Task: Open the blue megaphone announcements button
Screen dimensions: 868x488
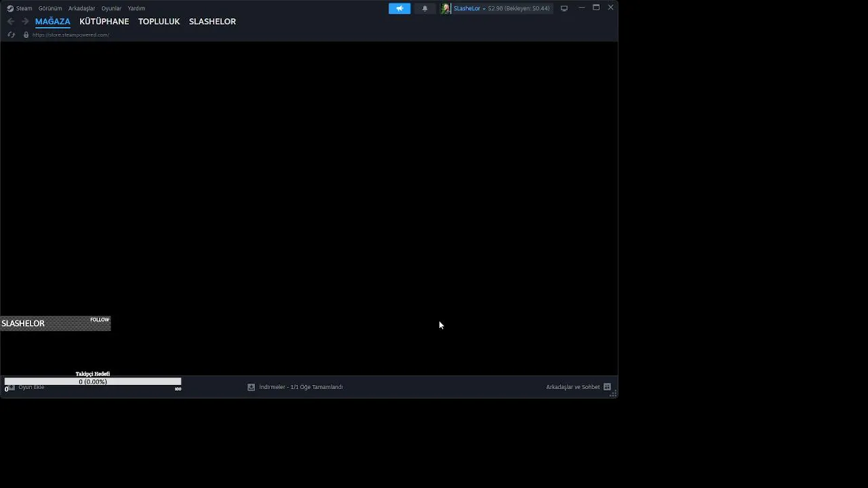Action: [399, 8]
